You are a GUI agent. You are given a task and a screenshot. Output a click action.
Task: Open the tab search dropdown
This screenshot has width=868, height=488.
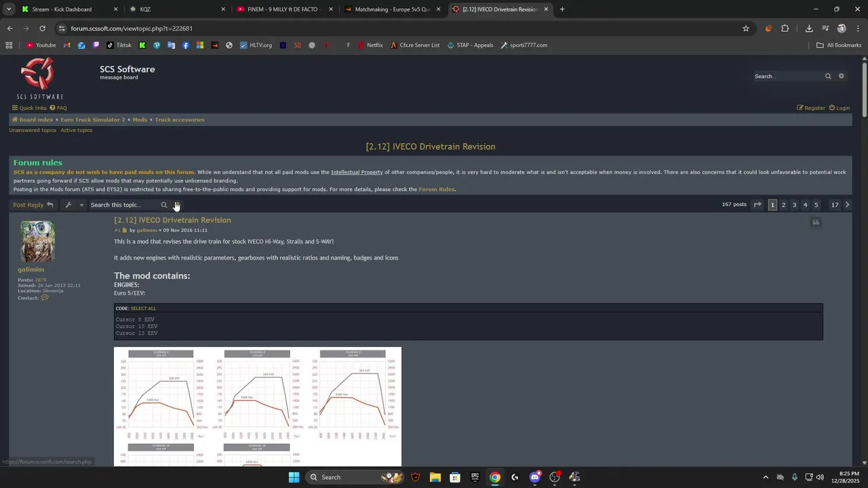click(9, 9)
